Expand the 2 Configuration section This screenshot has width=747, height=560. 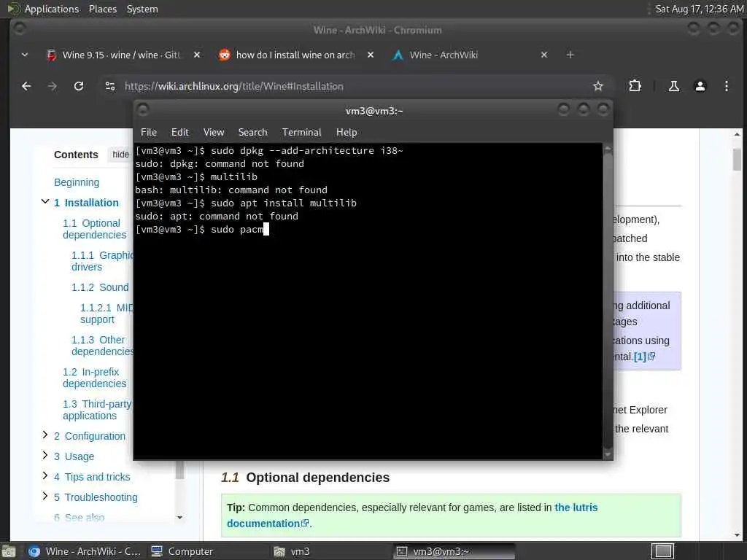click(x=44, y=435)
